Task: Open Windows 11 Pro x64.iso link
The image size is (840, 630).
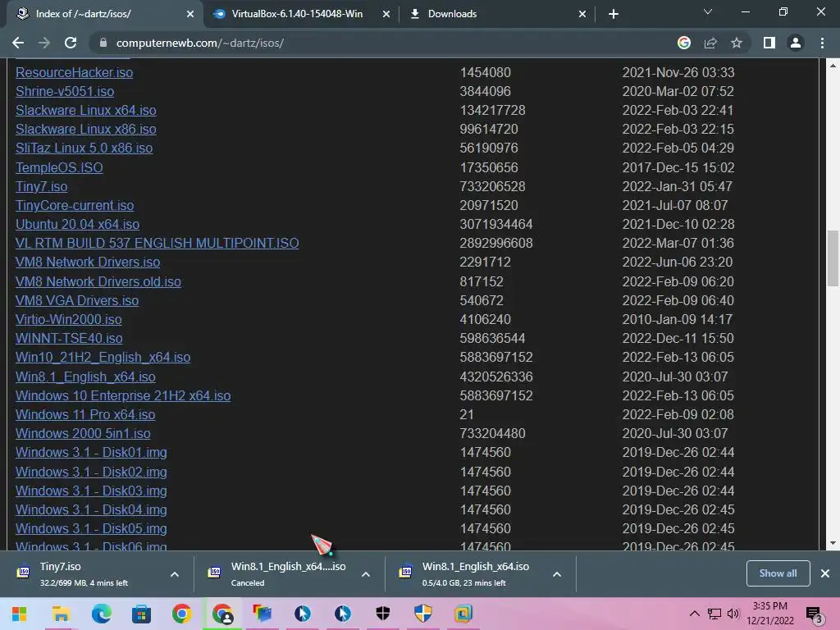Action: coord(85,414)
